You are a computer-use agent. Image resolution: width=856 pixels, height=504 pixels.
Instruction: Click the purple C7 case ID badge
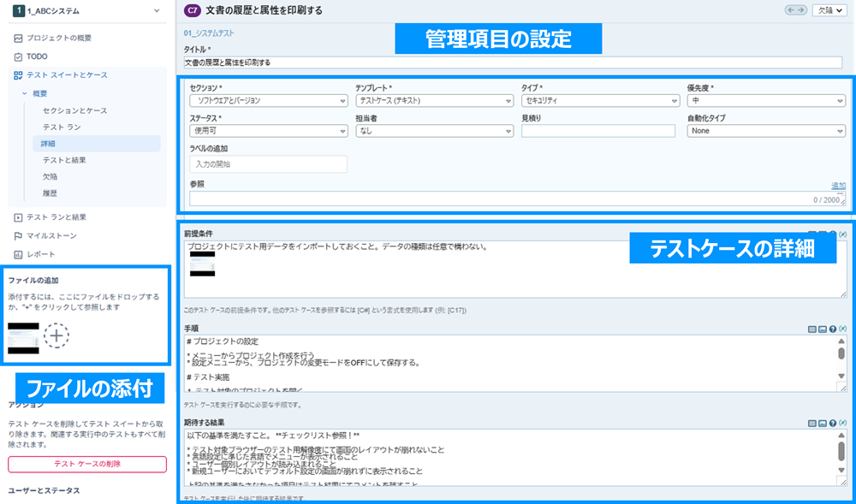[x=192, y=9]
